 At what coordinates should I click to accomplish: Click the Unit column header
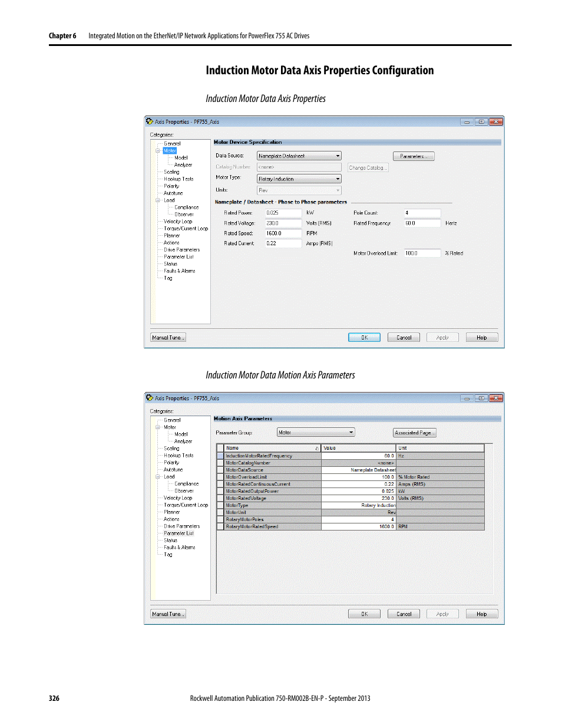pyautogui.click(x=440, y=448)
